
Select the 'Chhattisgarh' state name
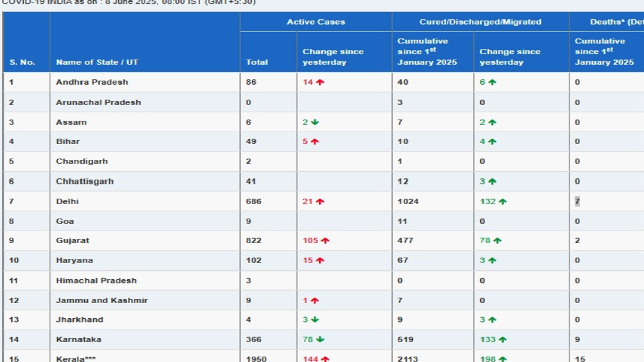click(x=85, y=182)
